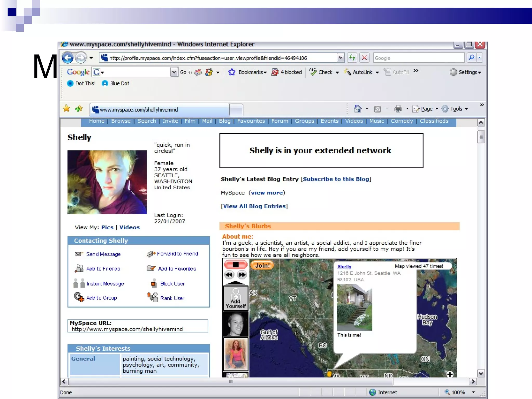Click Subscribe to this Blog link
The width and height of the screenshot is (532, 399).
[x=336, y=179]
